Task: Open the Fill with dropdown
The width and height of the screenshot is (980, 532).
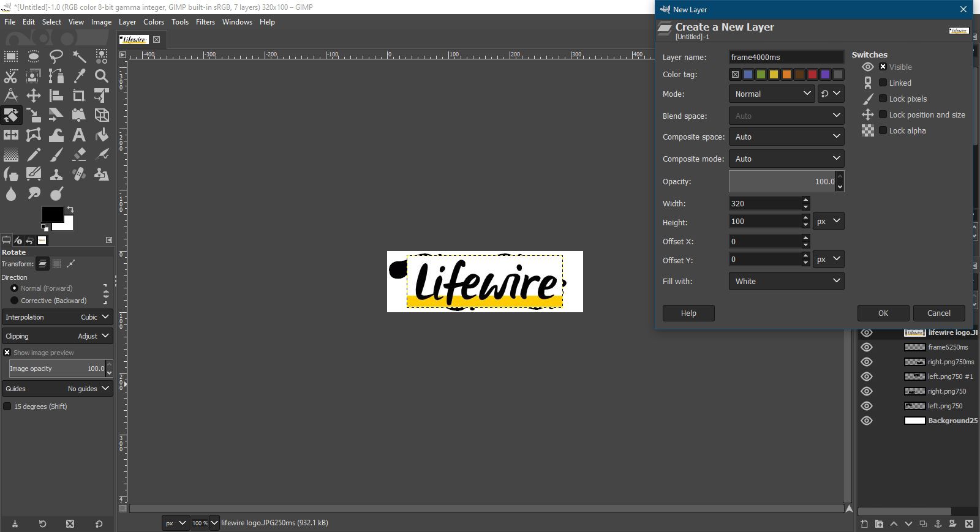Action: pyautogui.click(x=786, y=281)
